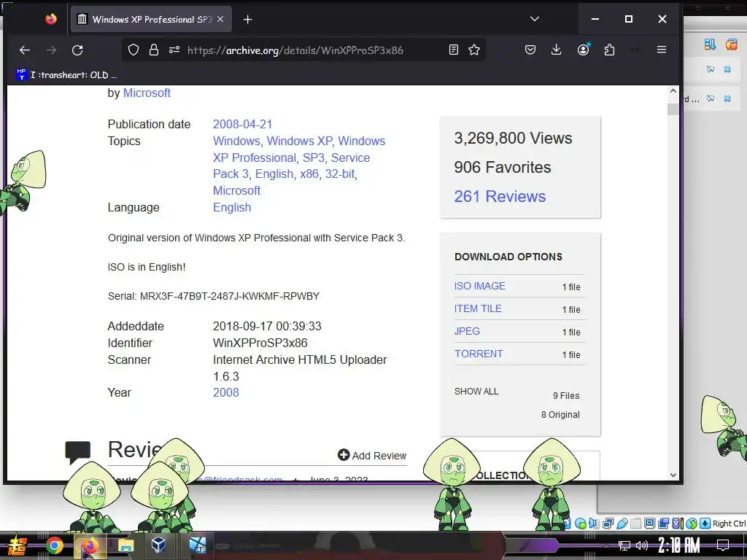747x560 pixels.
Task: Open the custom Start button
Action: point(16,545)
